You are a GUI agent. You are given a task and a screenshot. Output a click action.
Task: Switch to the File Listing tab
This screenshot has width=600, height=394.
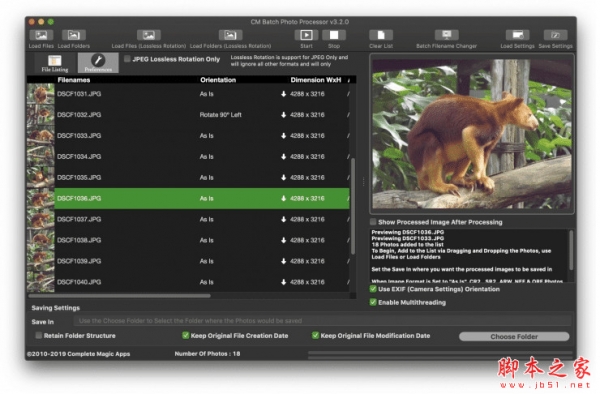coord(55,63)
